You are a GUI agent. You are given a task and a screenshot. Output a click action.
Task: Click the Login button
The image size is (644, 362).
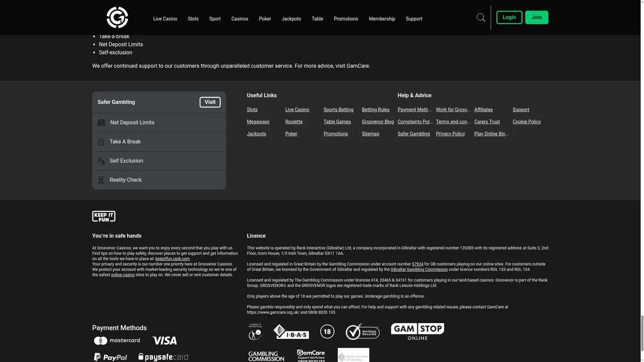[x=509, y=17]
